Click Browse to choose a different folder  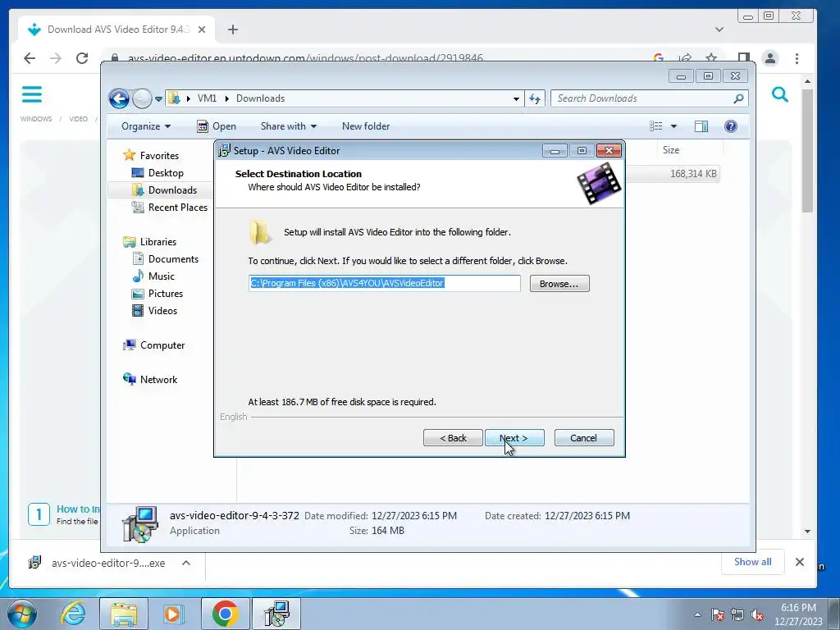[x=559, y=283]
